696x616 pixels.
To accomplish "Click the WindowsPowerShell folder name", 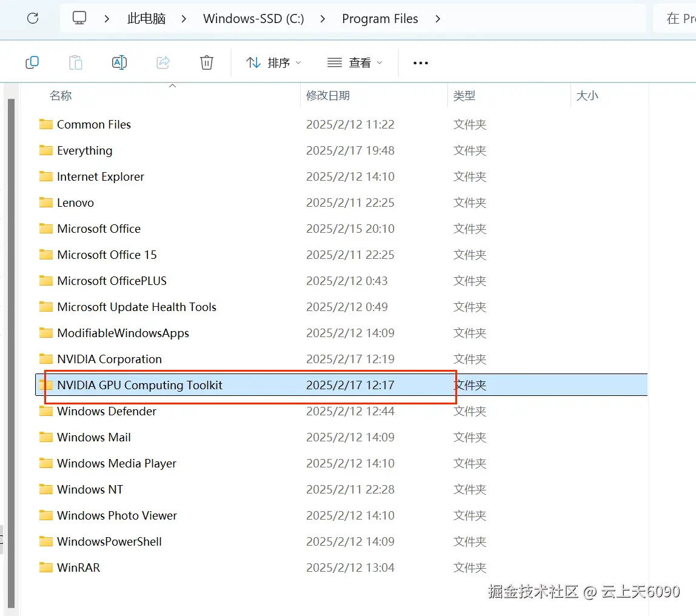I will 109,541.
